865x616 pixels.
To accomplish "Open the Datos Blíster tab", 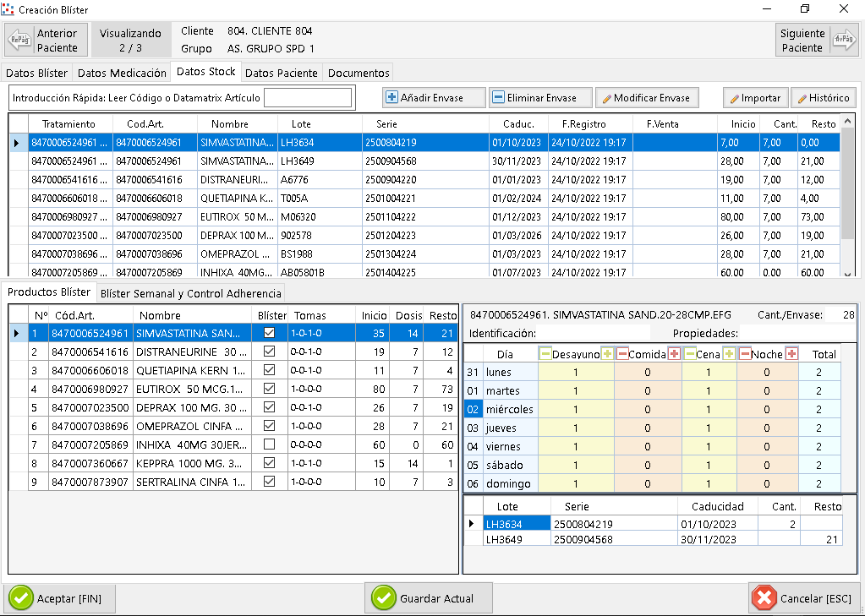I will click(x=36, y=73).
